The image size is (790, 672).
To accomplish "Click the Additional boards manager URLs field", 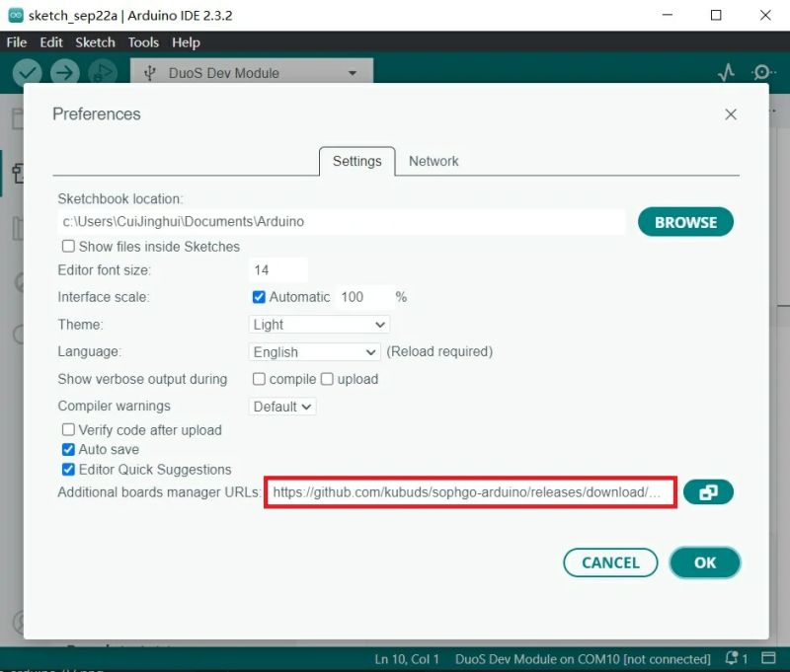I will coord(471,492).
